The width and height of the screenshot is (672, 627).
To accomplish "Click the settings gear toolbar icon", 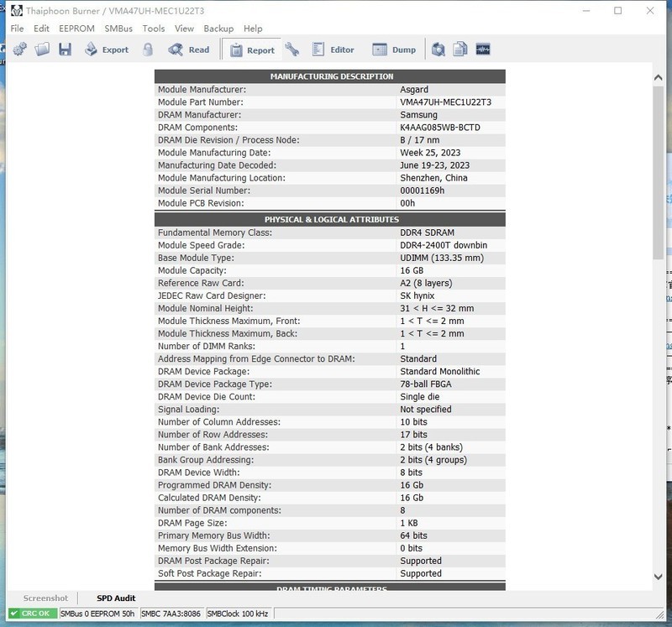I will point(20,50).
